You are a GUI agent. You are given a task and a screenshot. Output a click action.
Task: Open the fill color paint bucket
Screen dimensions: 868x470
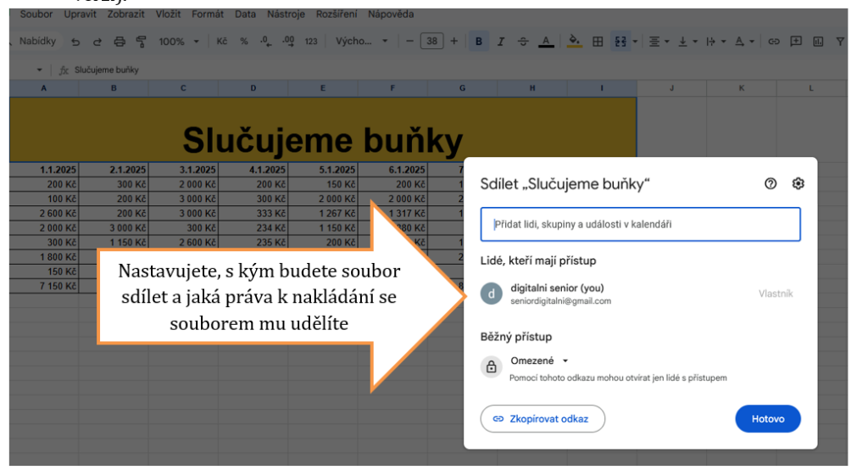coord(574,42)
